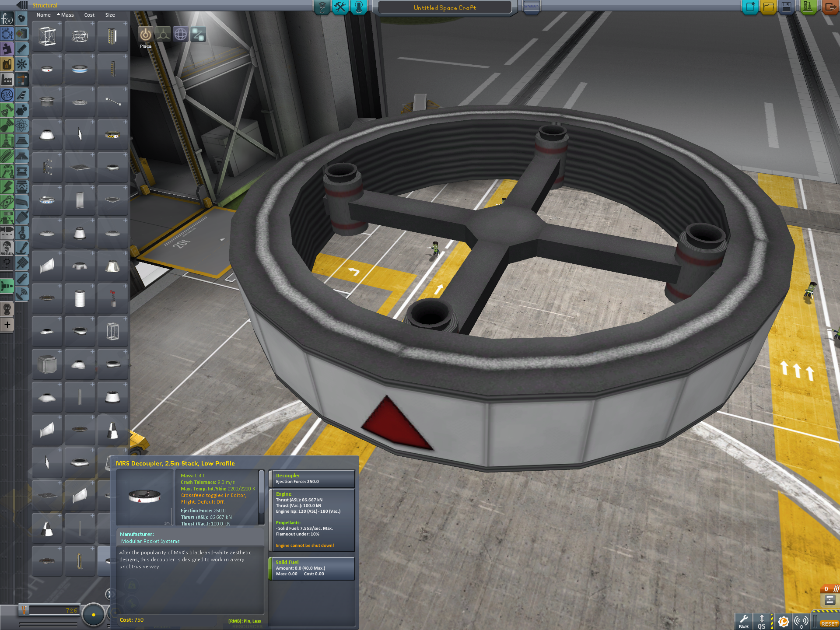
Task: Pick the cubic truss frame part
Action: pyautogui.click(x=47, y=36)
